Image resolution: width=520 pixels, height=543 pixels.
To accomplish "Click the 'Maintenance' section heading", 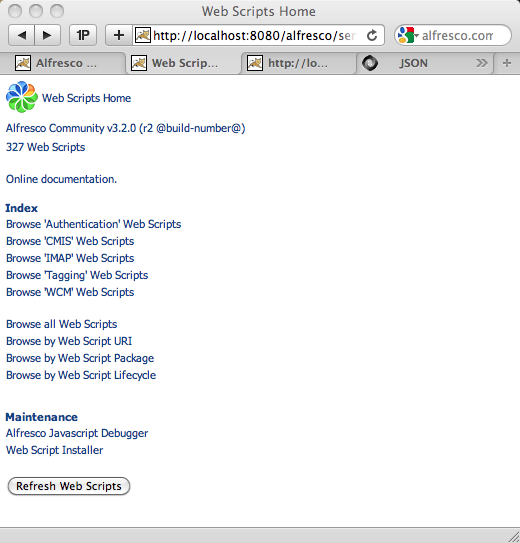I will (42, 417).
